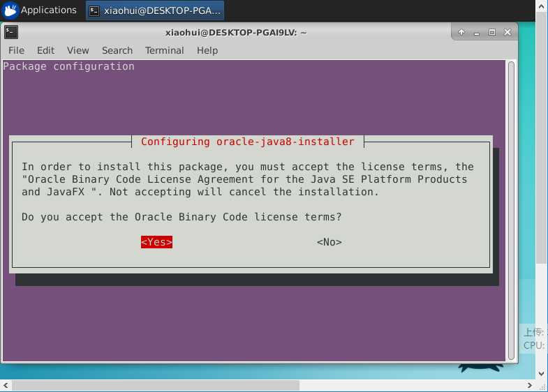Open the View menu

pyautogui.click(x=78, y=51)
